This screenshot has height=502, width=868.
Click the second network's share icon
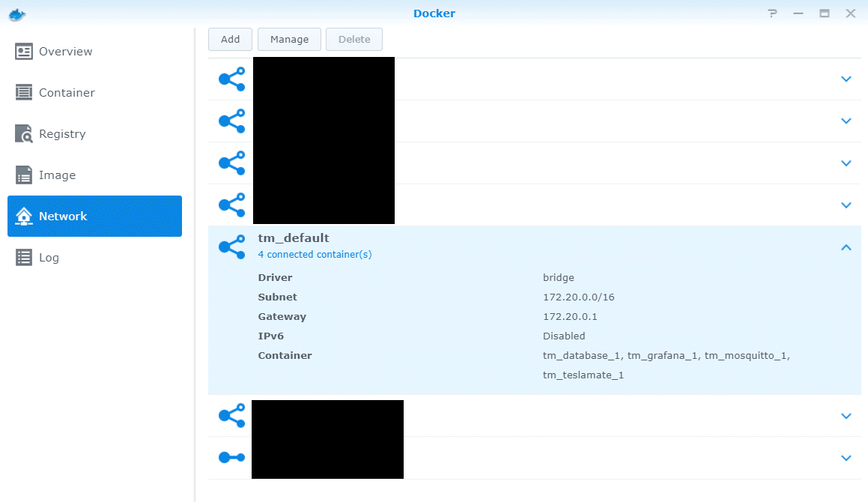(232, 121)
